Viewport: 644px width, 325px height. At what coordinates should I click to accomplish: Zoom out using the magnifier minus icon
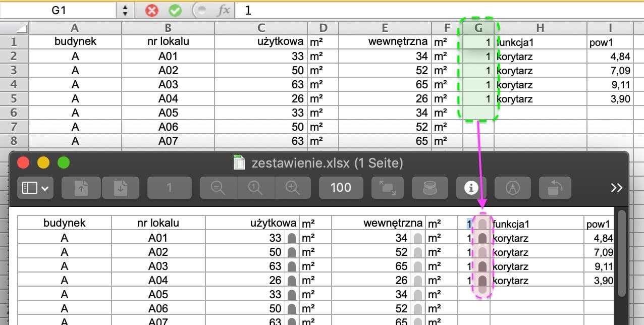point(217,188)
